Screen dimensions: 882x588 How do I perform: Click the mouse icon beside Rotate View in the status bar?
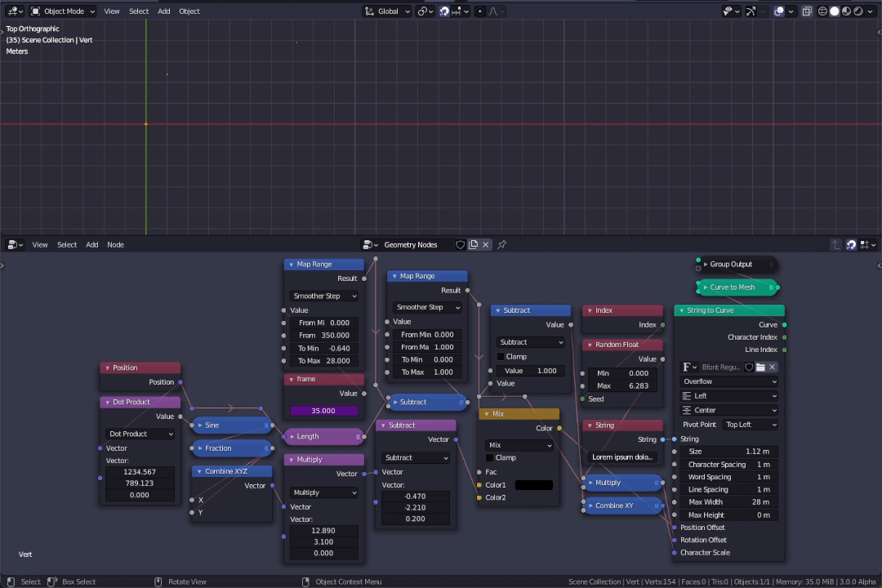click(x=158, y=581)
